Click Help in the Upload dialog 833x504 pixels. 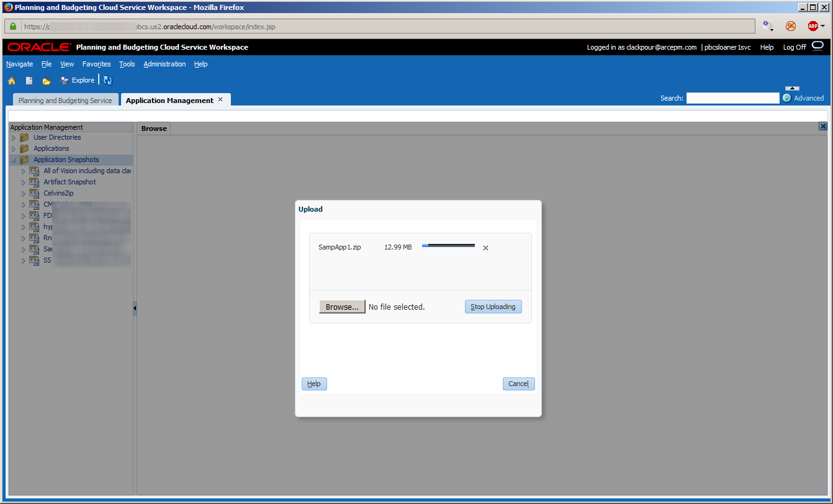coord(314,384)
